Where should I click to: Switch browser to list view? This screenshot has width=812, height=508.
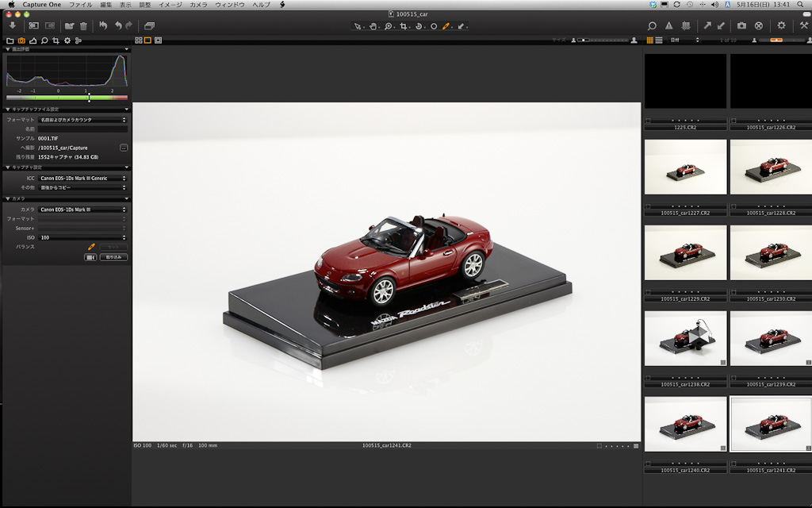tap(659, 40)
